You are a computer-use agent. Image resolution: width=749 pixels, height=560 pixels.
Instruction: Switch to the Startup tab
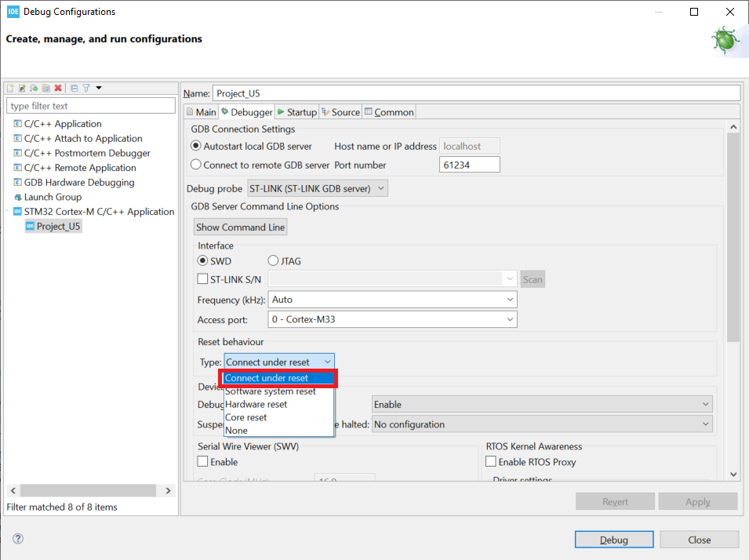297,112
